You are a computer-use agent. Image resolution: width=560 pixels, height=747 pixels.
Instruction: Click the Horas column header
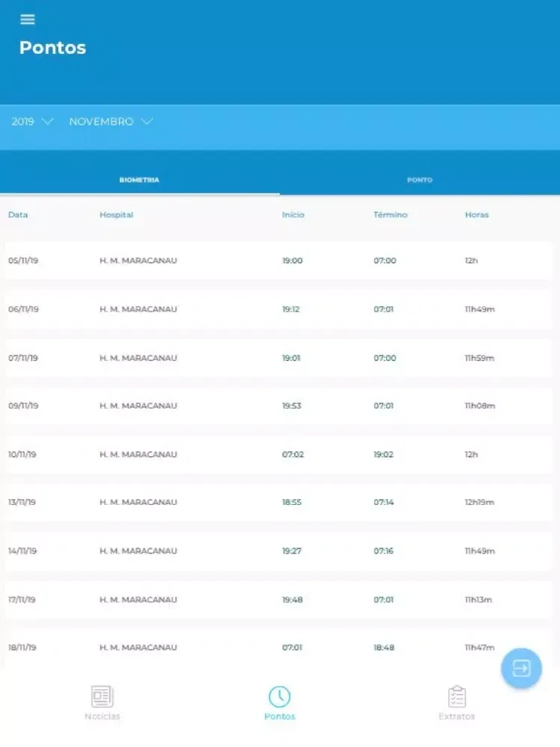click(476, 215)
